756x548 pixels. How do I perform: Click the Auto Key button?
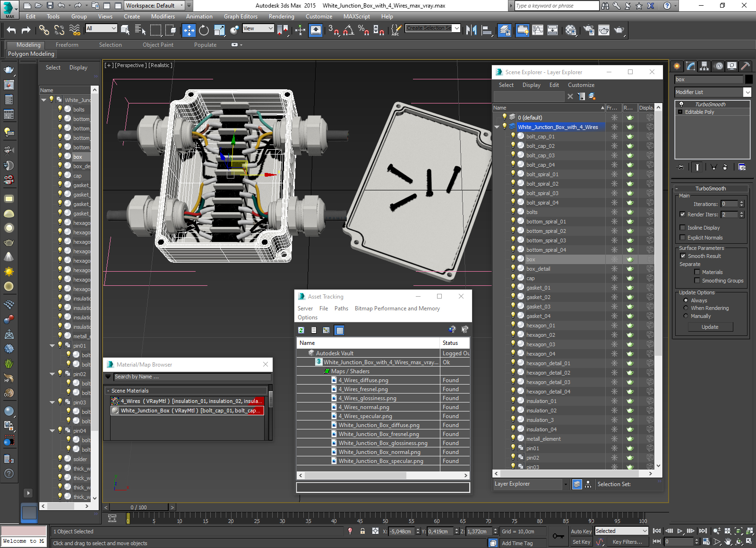pyautogui.click(x=581, y=531)
